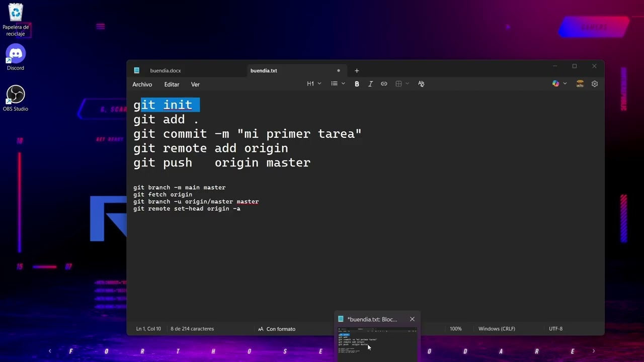Close the Notepad window
The height and width of the screenshot is (362, 644).
click(594, 66)
